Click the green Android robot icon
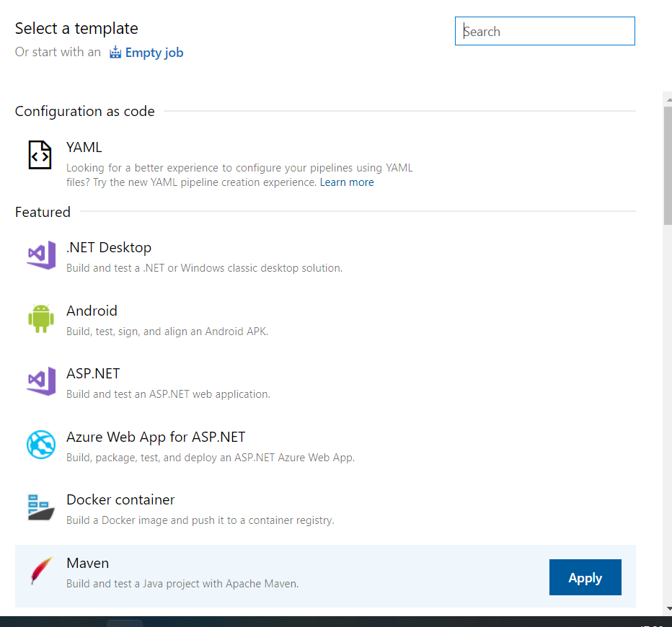Screen dimensions: 672x627 pos(41,319)
